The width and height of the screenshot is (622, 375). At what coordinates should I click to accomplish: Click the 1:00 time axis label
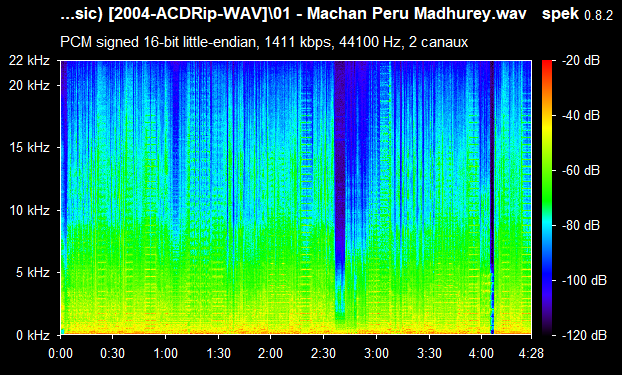tap(165, 353)
